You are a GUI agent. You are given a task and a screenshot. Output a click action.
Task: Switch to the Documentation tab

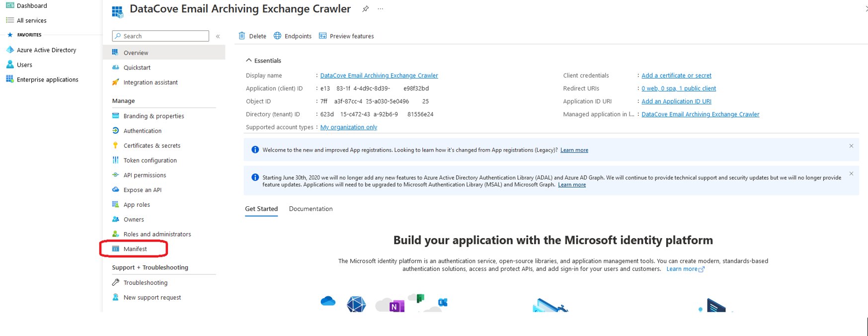(311, 209)
